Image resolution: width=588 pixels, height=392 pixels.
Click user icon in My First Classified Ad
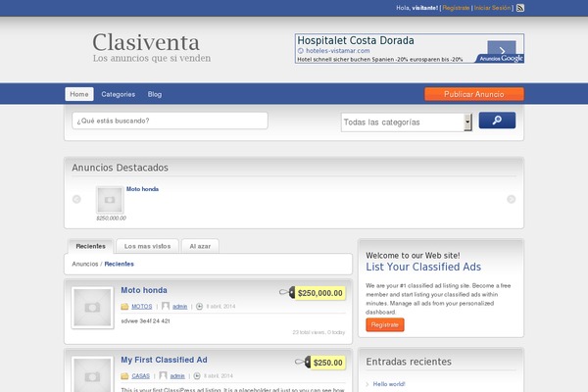point(163,375)
